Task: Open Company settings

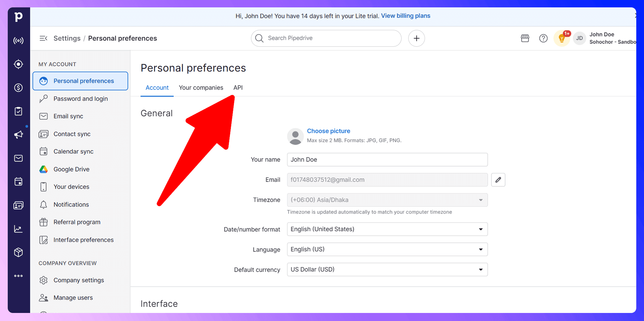Action: 79,280
